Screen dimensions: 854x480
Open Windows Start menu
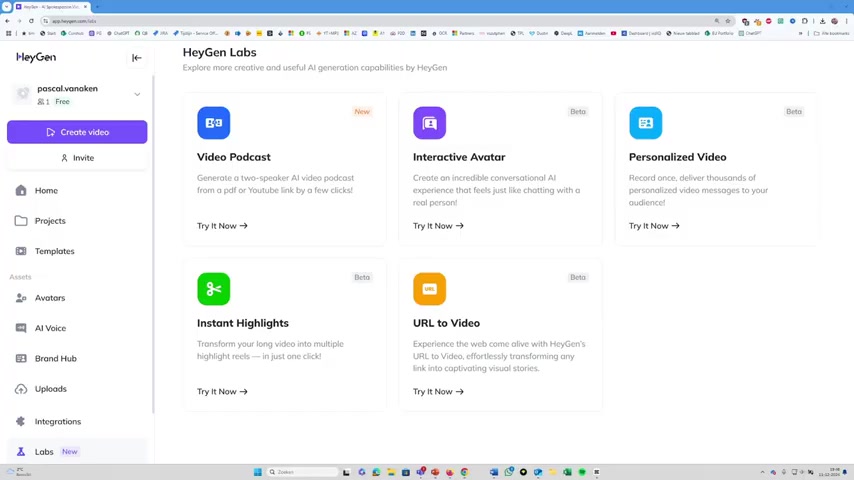tap(258, 472)
